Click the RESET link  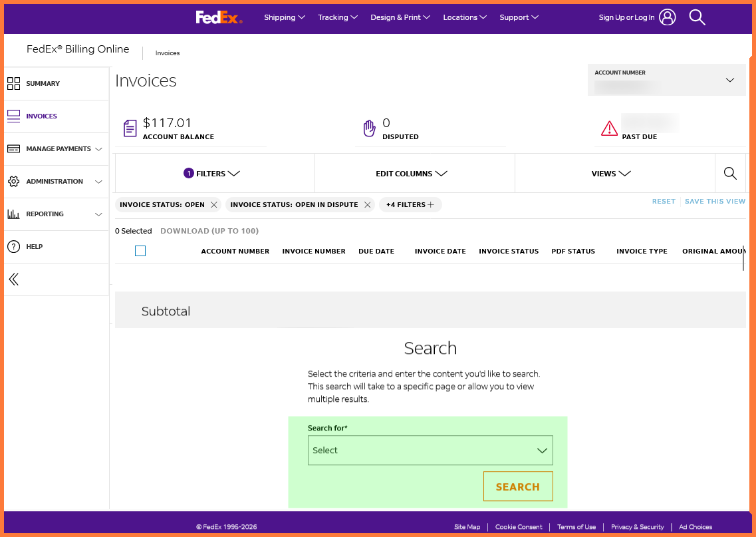point(664,201)
